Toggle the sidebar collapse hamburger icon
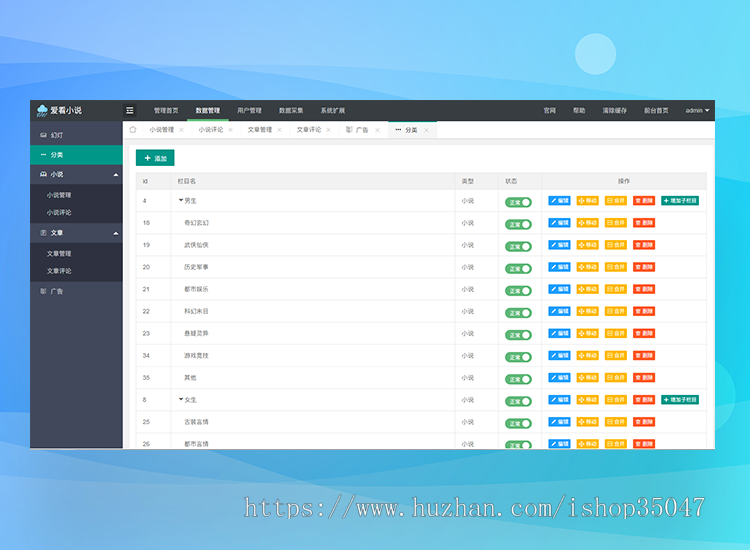750x550 pixels. (x=130, y=110)
